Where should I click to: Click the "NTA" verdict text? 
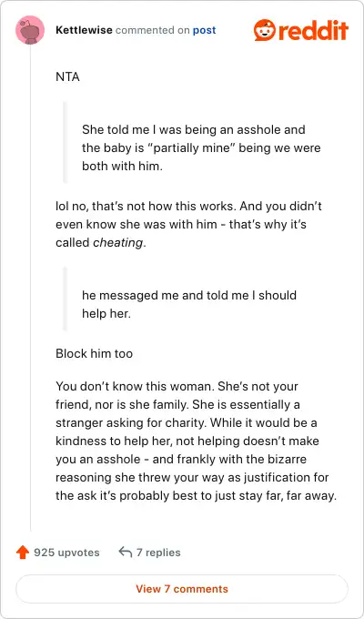(x=67, y=77)
